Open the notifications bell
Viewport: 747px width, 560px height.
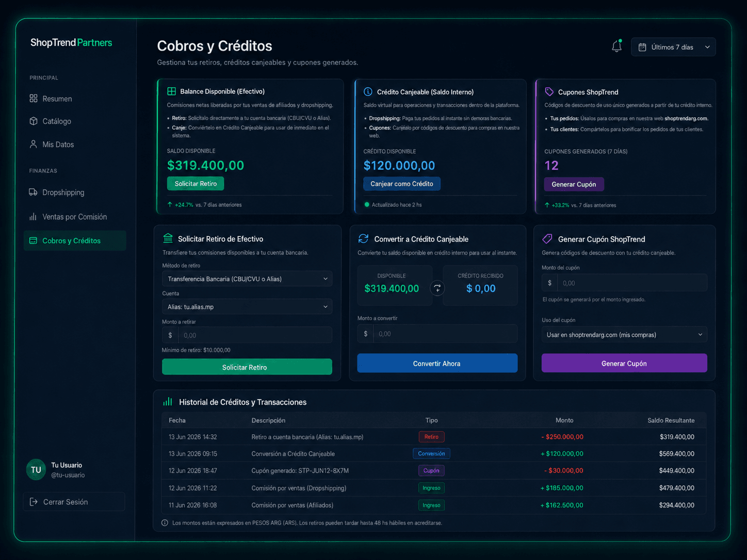[616, 46]
